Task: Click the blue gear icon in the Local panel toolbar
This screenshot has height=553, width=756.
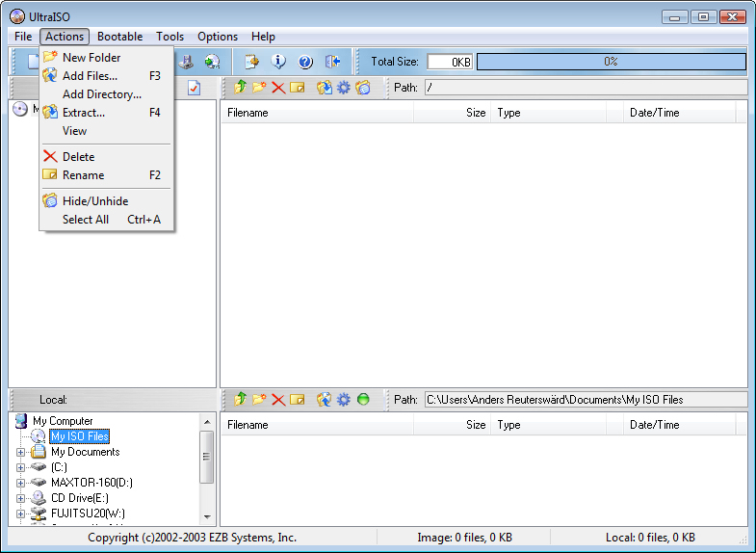Action: (343, 399)
